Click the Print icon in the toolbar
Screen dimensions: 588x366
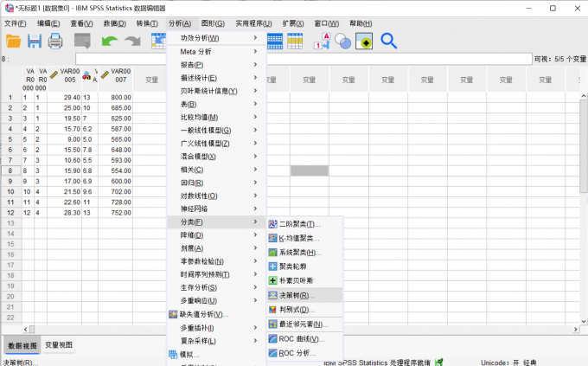click(x=55, y=41)
